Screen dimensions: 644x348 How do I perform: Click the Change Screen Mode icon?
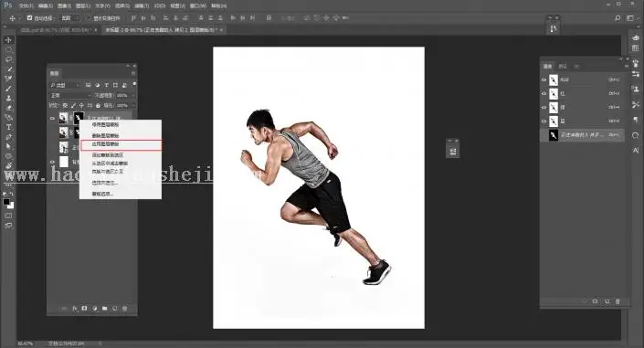pos(8,226)
